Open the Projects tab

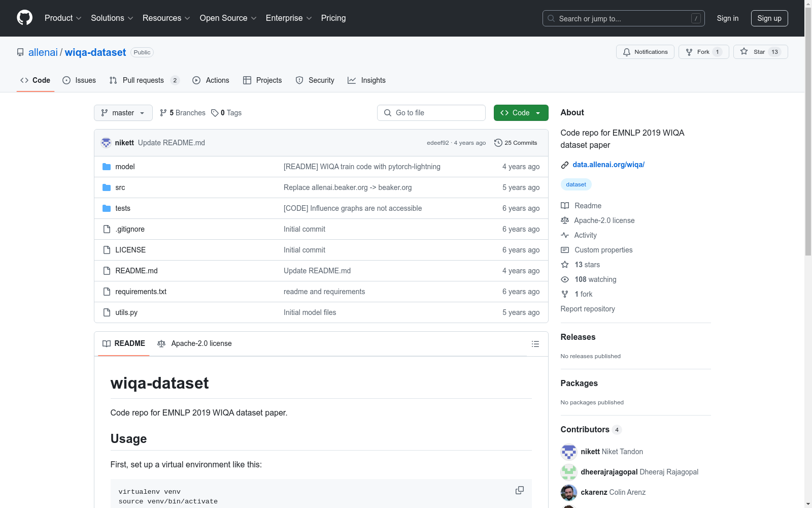click(262, 80)
